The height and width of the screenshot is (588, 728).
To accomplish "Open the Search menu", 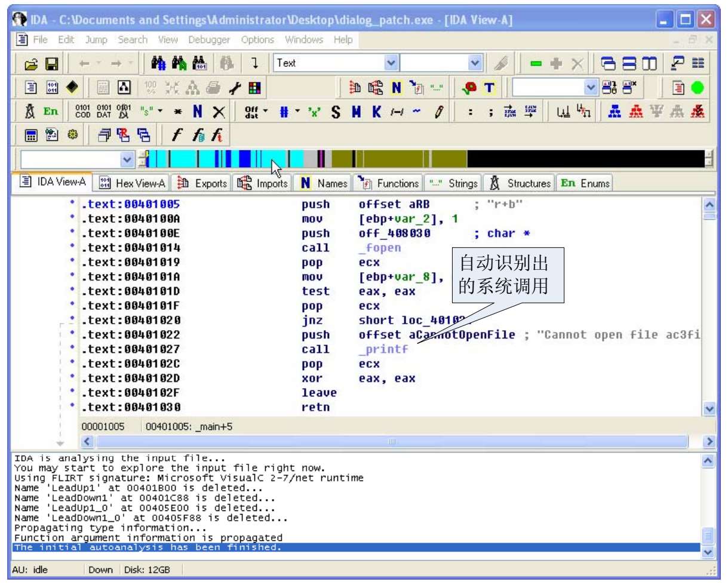I will click(x=133, y=39).
